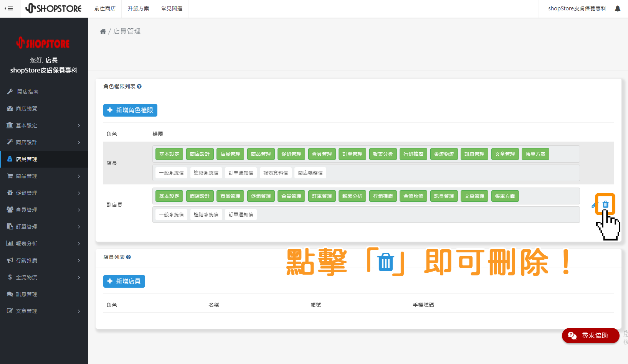The height and width of the screenshot is (364, 628).
Task: Click the 帳號 column header
Action: tap(316, 305)
